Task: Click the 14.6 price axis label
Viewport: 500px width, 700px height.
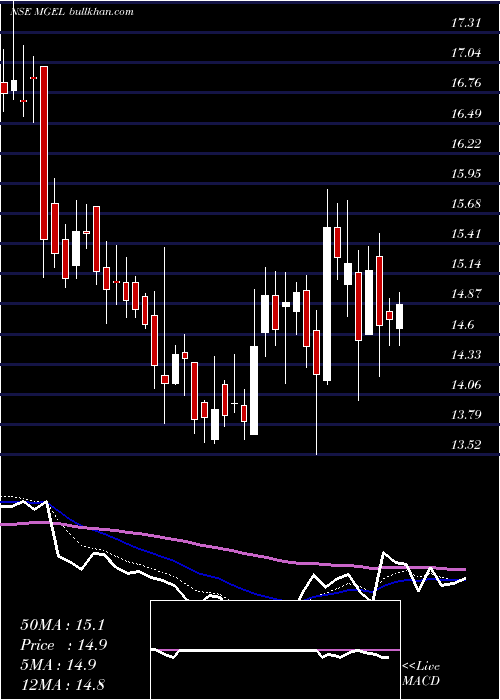Action: pyautogui.click(x=462, y=324)
